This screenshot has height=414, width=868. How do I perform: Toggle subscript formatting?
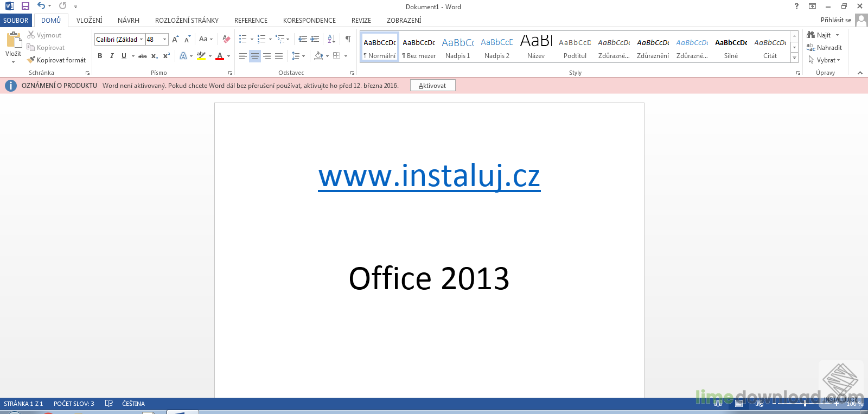[x=155, y=56]
